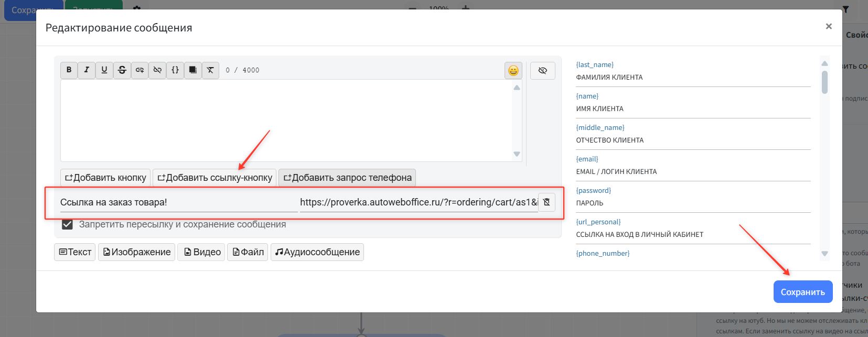Click the 'Ссылка на заказ товара!' name field
Viewport: 868px width, 337px height.
[177, 202]
